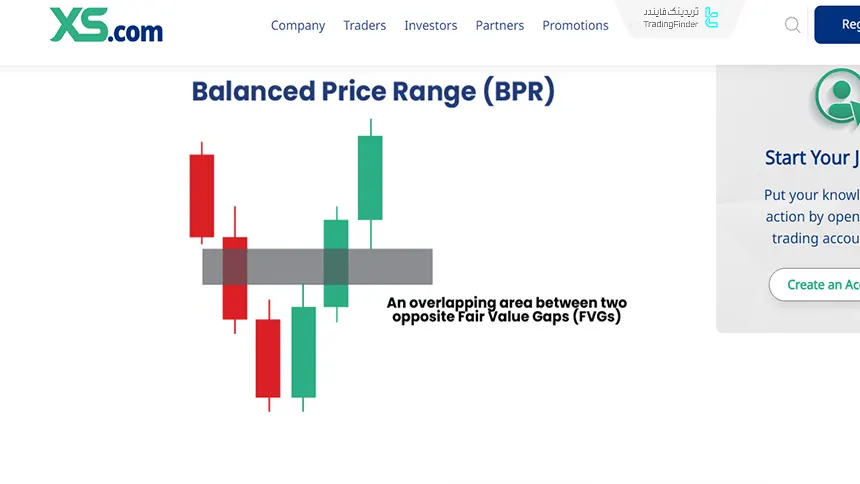Click the lowest red candlestick
The image size is (860, 484).
click(x=268, y=358)
